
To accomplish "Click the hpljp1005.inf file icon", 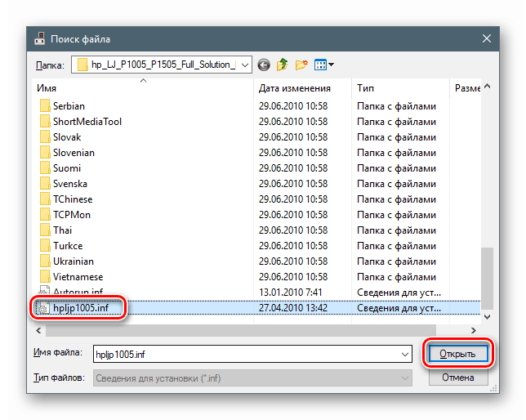I will [43, 308].
